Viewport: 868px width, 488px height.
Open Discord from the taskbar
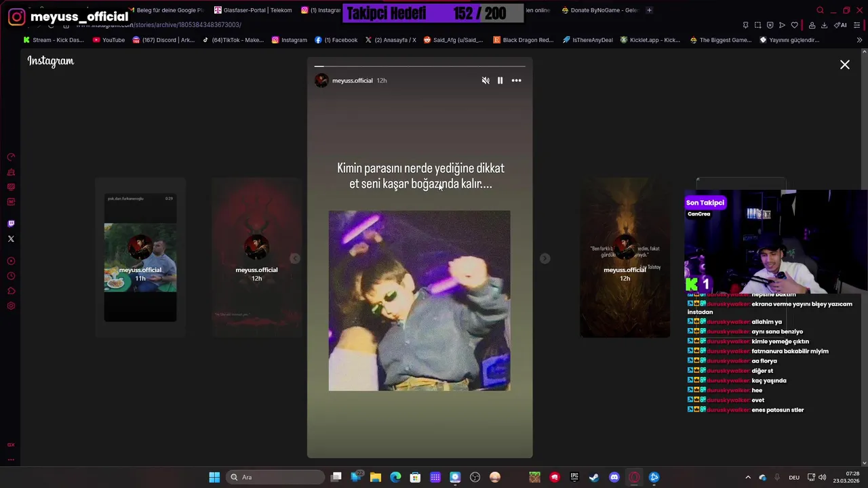pyautogui.click(x=614, y=477)
